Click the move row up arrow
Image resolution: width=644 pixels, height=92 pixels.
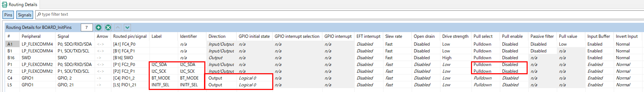118,27
